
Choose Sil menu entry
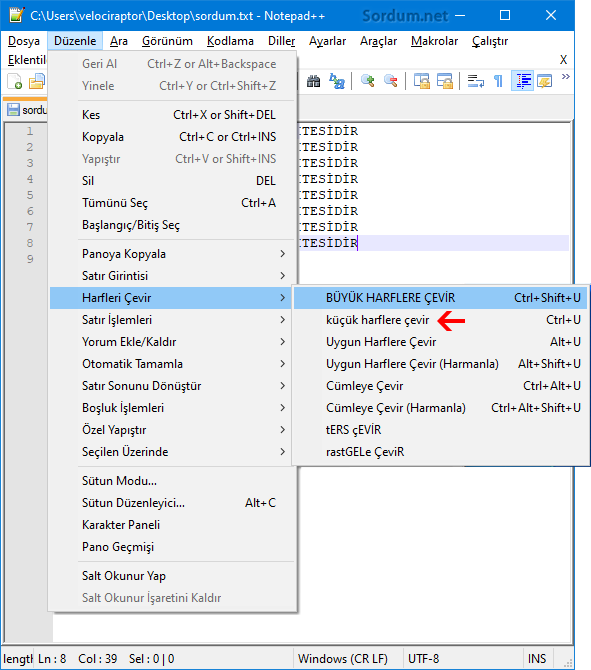pyautogui.click(x=173, y=181)
